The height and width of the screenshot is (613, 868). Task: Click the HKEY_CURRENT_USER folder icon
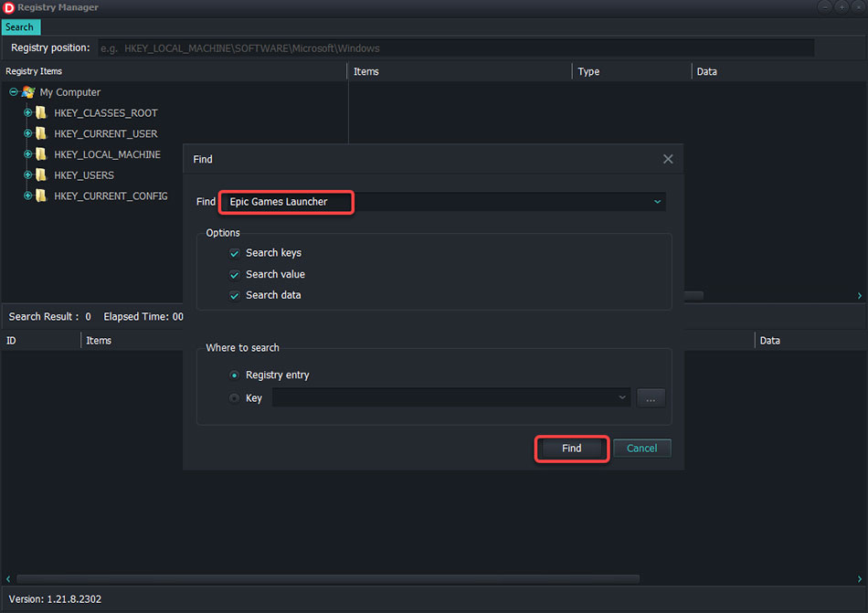41,133
